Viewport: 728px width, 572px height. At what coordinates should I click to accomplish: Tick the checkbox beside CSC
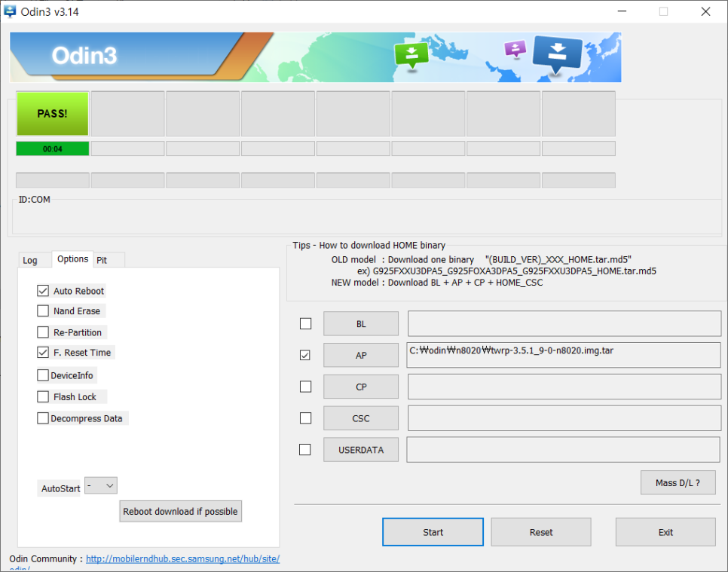[305, 418]
